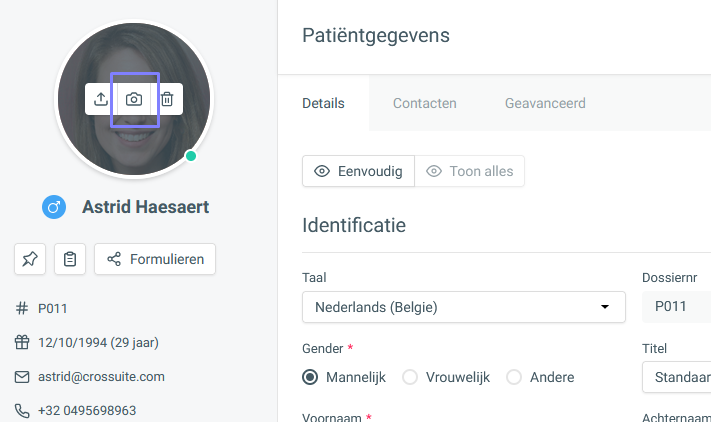
Task: Click the Formulieren button
Action: tap(155, 259)
